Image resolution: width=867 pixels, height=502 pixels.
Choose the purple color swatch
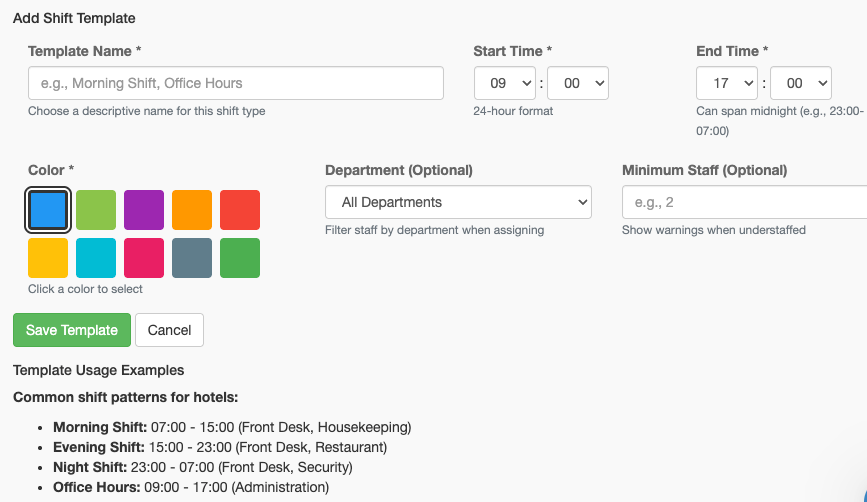144,210
